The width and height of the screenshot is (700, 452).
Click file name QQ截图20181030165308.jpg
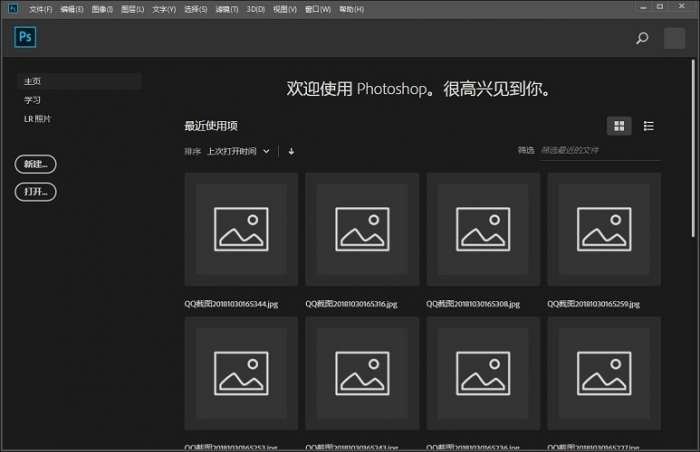click(473, 304)
